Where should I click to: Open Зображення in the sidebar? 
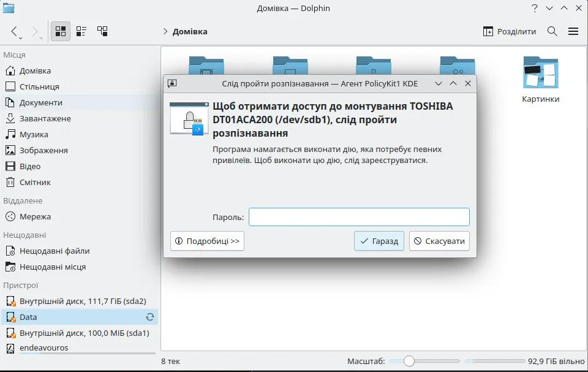(80, 151)
